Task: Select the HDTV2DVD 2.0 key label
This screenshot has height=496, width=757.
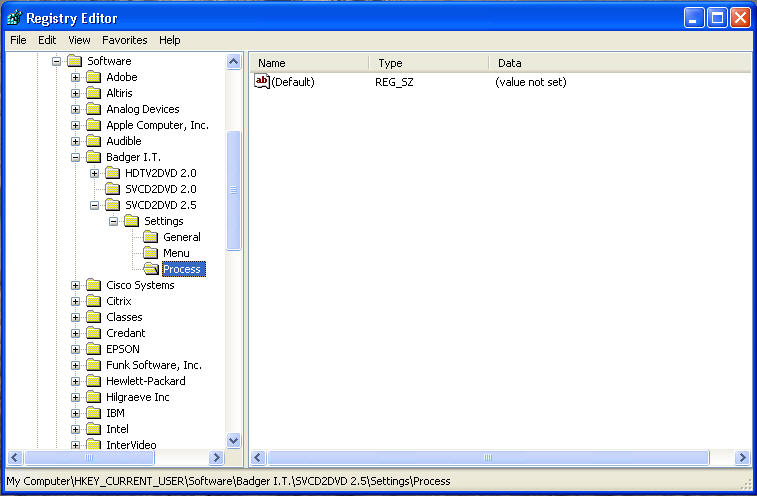Action: click(161, 173)
